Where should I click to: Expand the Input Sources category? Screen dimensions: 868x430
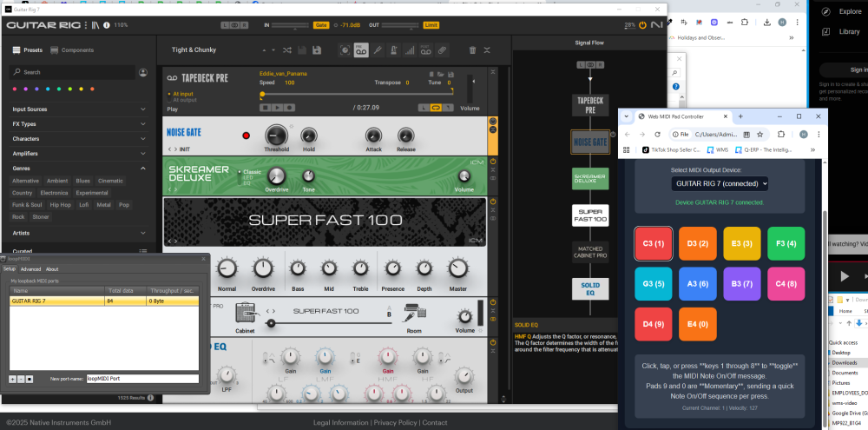[x=79, y=109]
